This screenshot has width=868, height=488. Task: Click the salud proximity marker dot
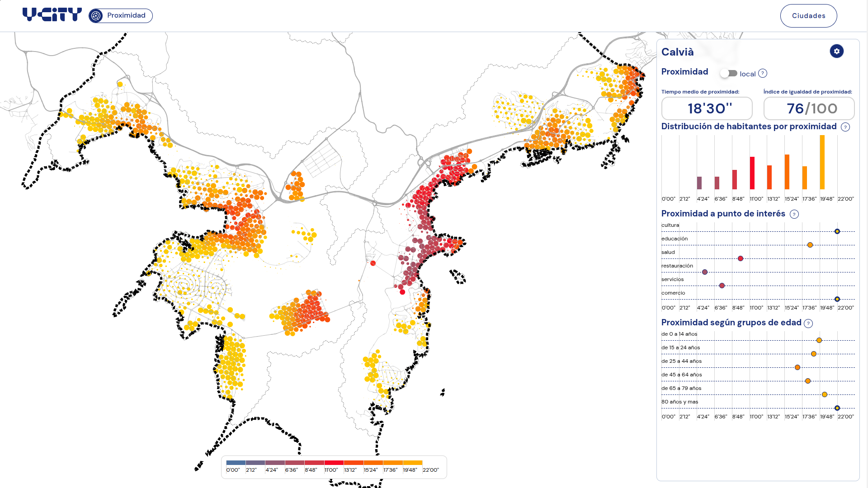(741, 258)
